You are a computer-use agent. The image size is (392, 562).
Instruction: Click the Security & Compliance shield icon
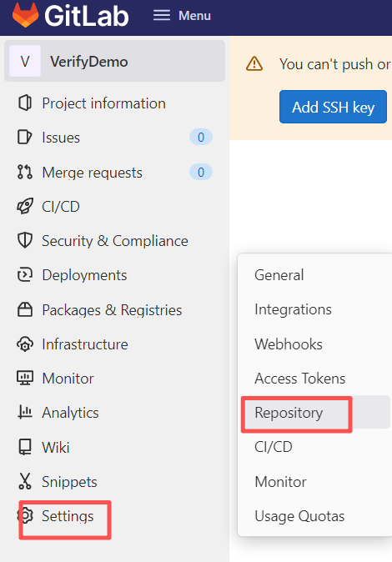click(25, 240)
